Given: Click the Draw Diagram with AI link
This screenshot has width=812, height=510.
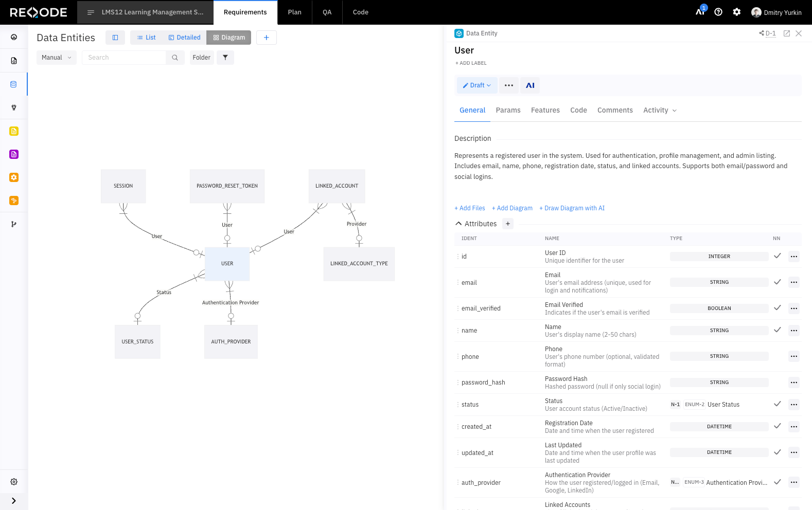Looking at the screenshot, I should pyautogui.click(x=572, y=208).
